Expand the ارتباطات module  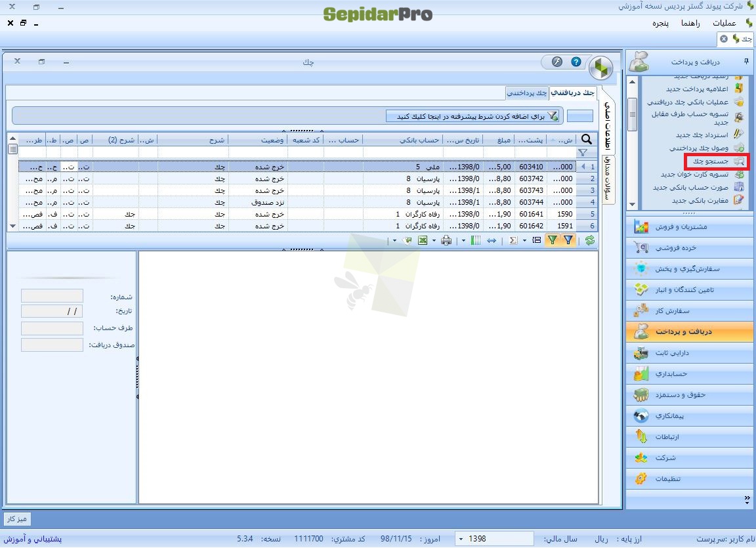690,436
